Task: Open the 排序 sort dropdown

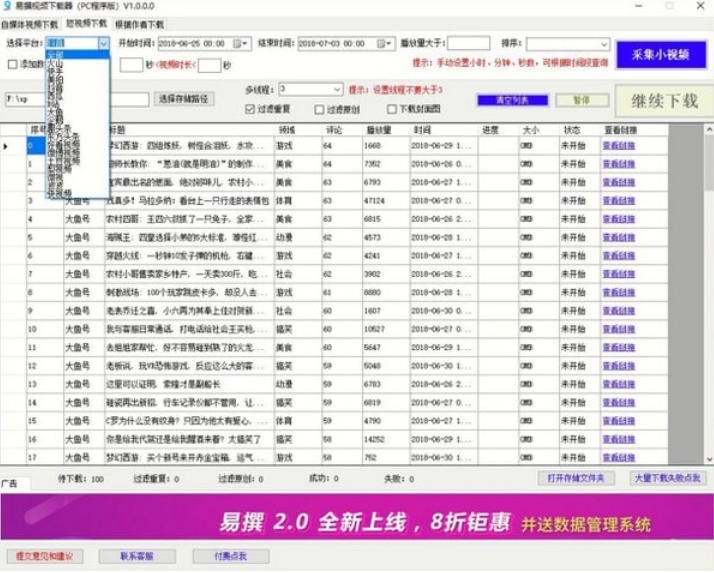Action: (x=603, y=44)
